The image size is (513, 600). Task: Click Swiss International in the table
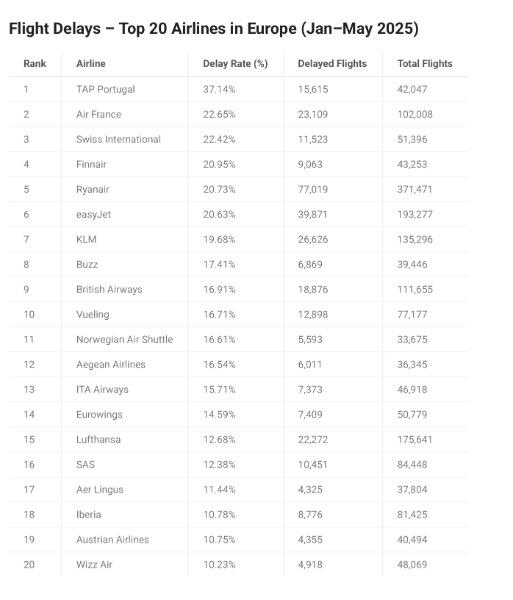pos(118,139)
